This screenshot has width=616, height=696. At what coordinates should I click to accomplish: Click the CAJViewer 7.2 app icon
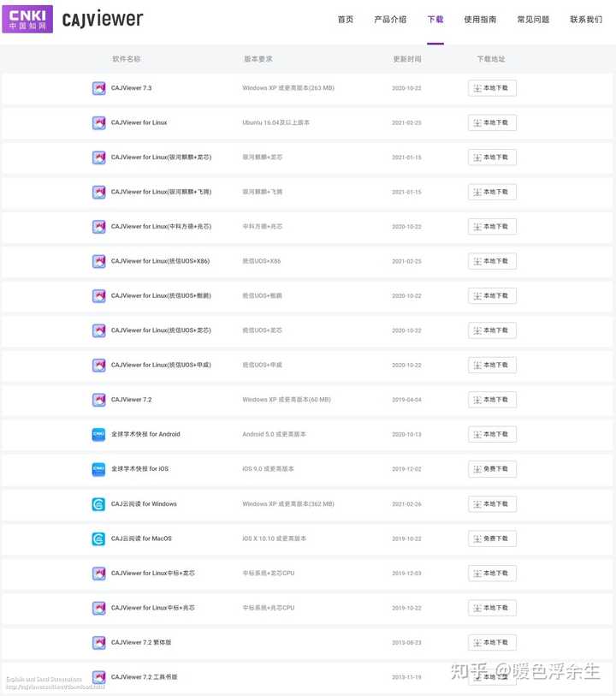[99, 400]
